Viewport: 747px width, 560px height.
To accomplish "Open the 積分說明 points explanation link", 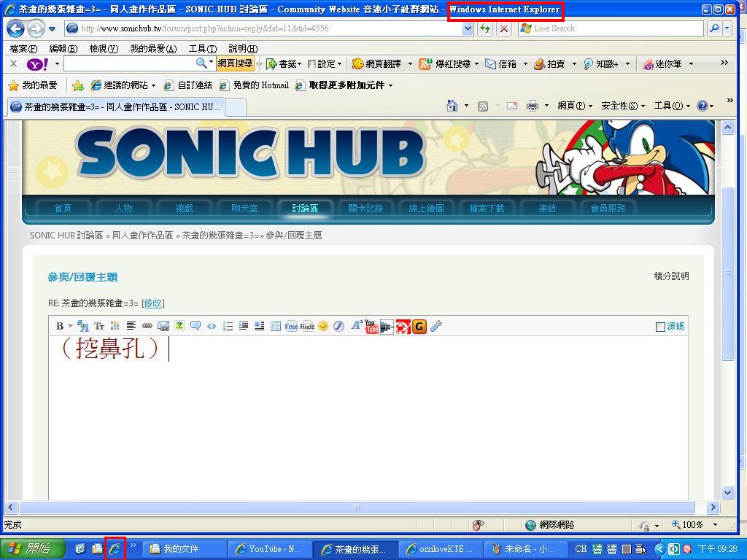I will click(671, 276).
